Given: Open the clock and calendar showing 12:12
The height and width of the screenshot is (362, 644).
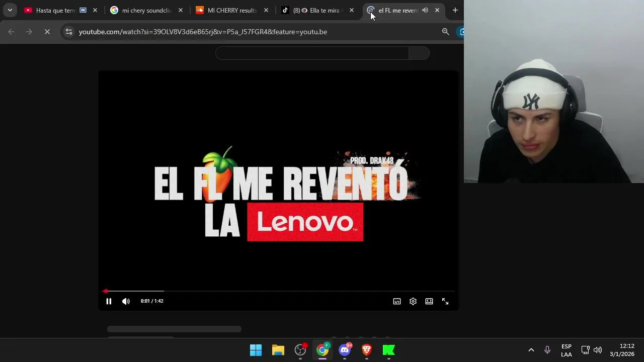Looking at the screenshot, I should tap(622, 350).
